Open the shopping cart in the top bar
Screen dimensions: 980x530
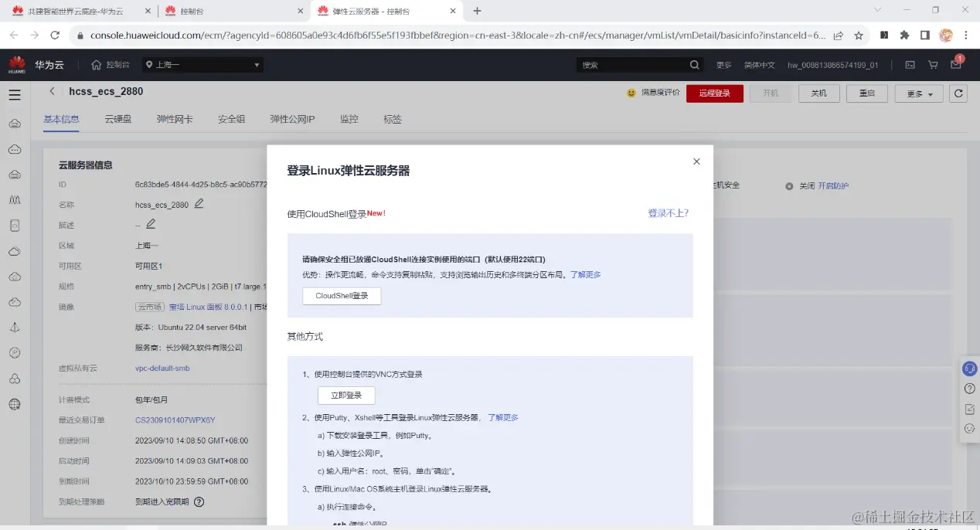[933, 65]
